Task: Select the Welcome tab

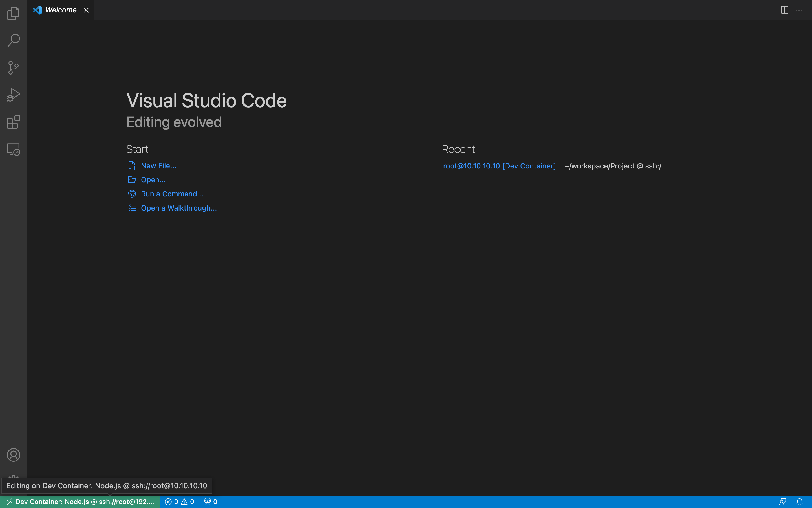Action: (61, 10)
